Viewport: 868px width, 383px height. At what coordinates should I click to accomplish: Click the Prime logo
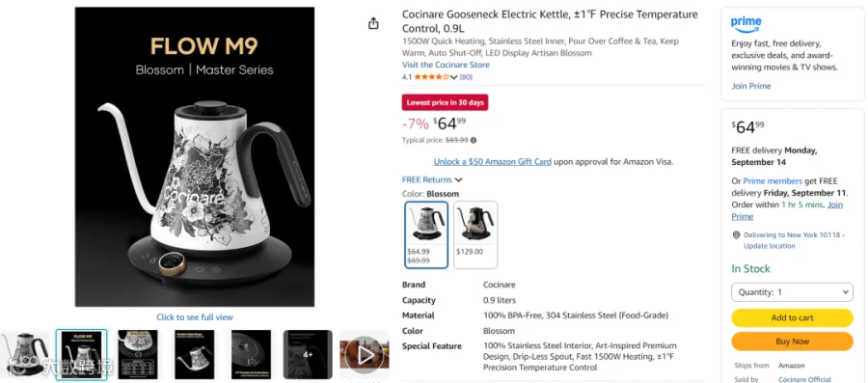click(x=746, y=23)
